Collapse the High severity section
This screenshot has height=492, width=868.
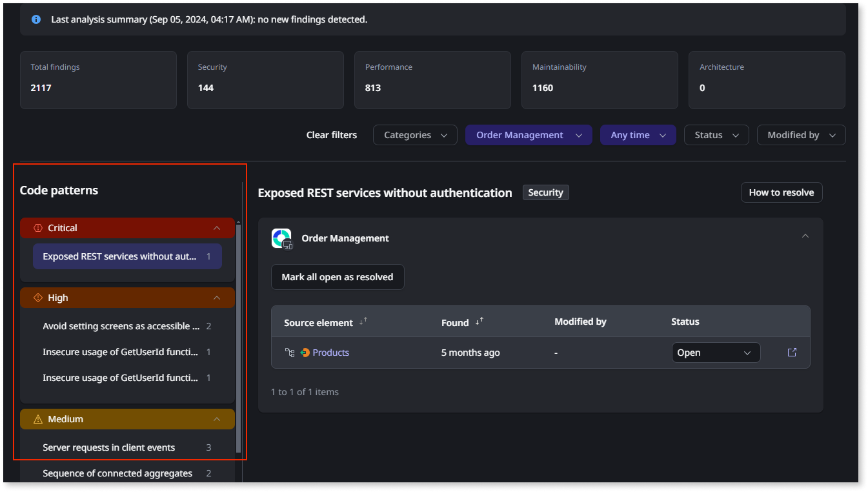click(217, 298)
